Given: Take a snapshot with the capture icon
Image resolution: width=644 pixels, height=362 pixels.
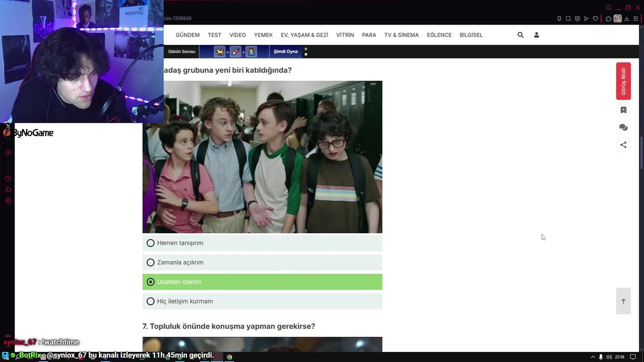Looking at the screenshot, I should (x=568, y=19).
